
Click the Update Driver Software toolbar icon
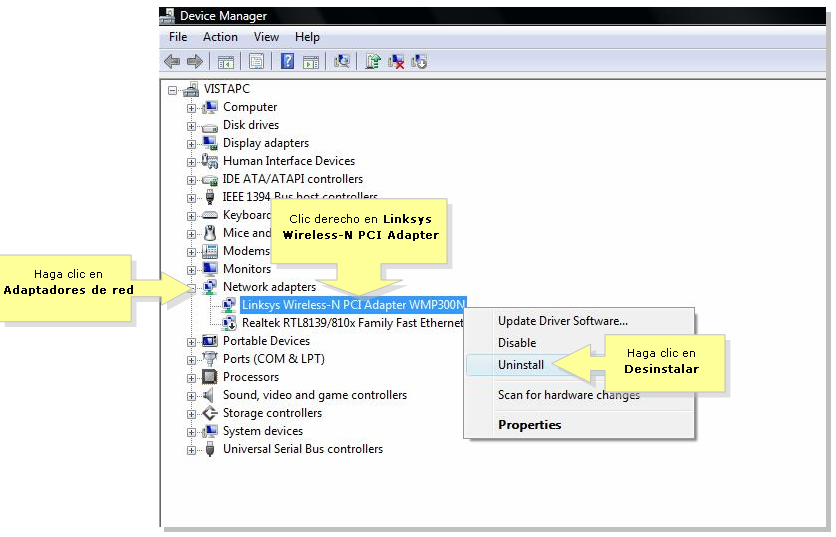pos(373,62)
